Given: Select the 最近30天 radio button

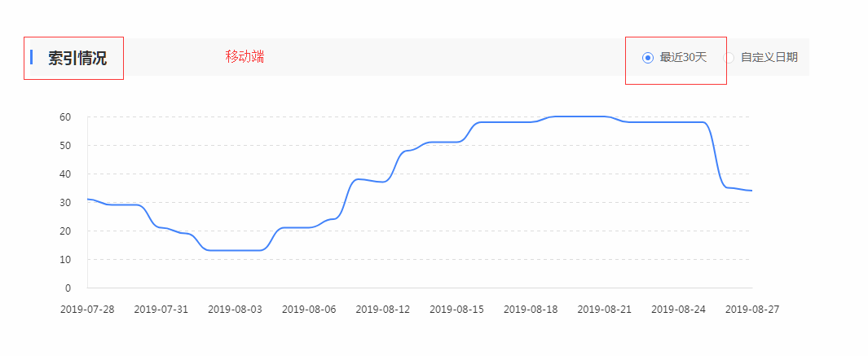Looking at the screenshot, I should [x=648, y=58].
